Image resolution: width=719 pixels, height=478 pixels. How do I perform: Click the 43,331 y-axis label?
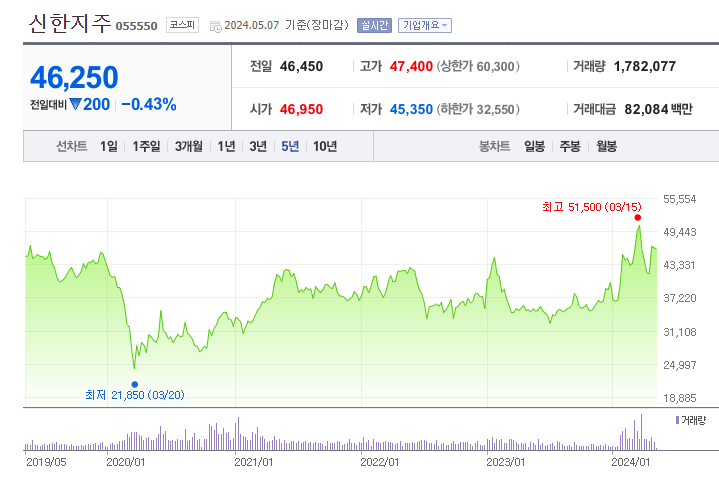[x=680, y=265]
